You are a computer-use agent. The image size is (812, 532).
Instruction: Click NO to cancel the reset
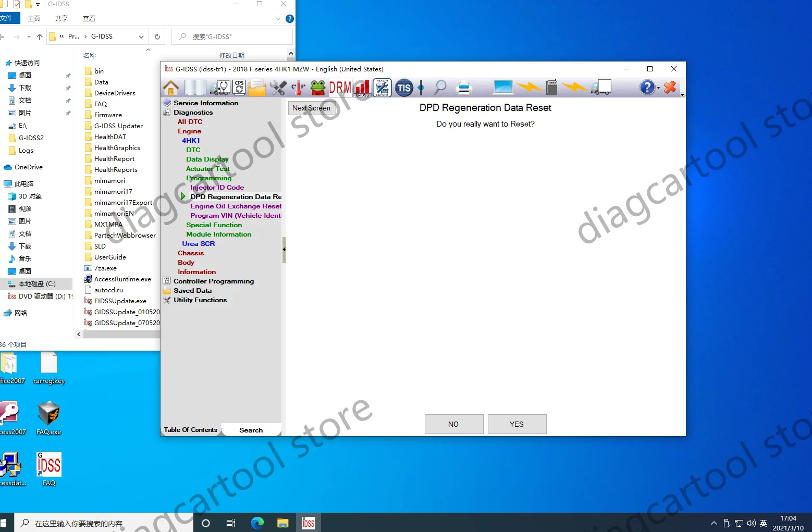coord(454,424)
